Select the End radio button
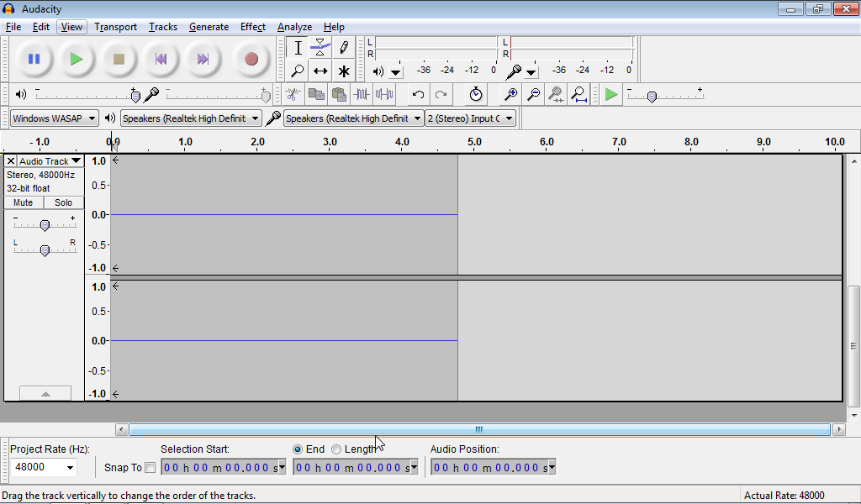This screenshot has width=861, height=504. pos(298,449)
